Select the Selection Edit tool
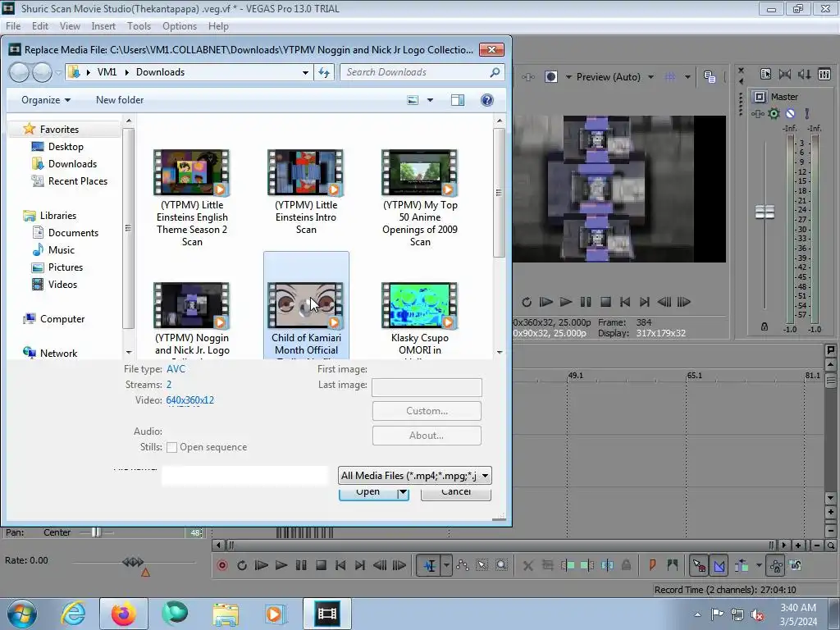This screenshot has height=630, width=840. point(482,565)
